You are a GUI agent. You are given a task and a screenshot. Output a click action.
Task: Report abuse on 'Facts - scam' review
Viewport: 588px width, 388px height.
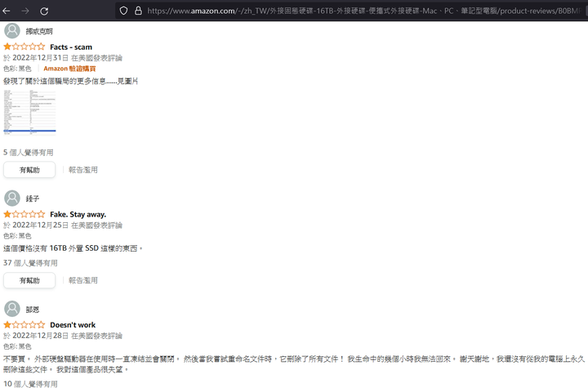click(82, 170)
